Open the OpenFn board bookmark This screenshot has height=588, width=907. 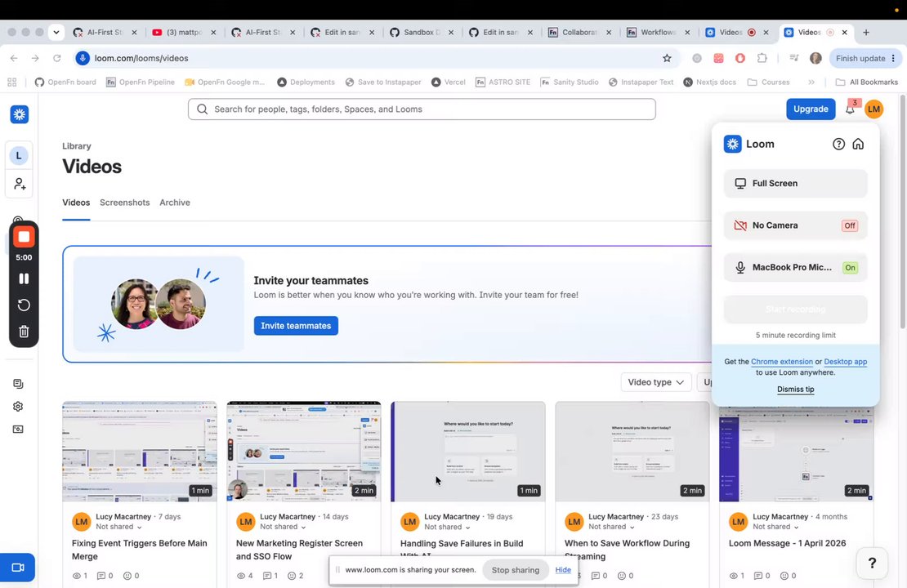[65, 82]
